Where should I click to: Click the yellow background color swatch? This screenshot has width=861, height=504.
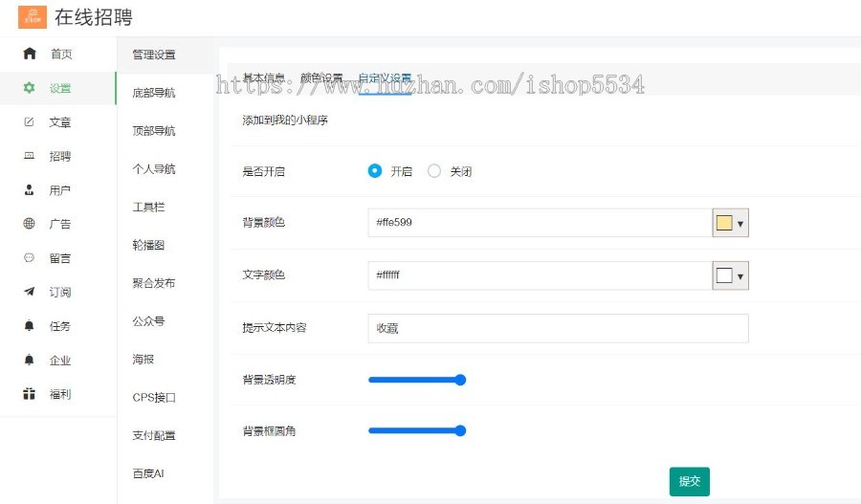click(x=724, y=223)
